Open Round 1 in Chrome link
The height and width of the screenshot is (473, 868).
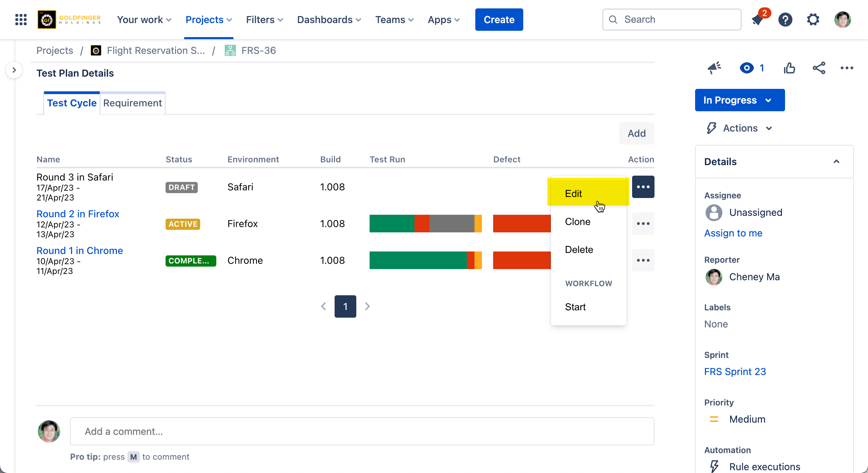(79, 250)
